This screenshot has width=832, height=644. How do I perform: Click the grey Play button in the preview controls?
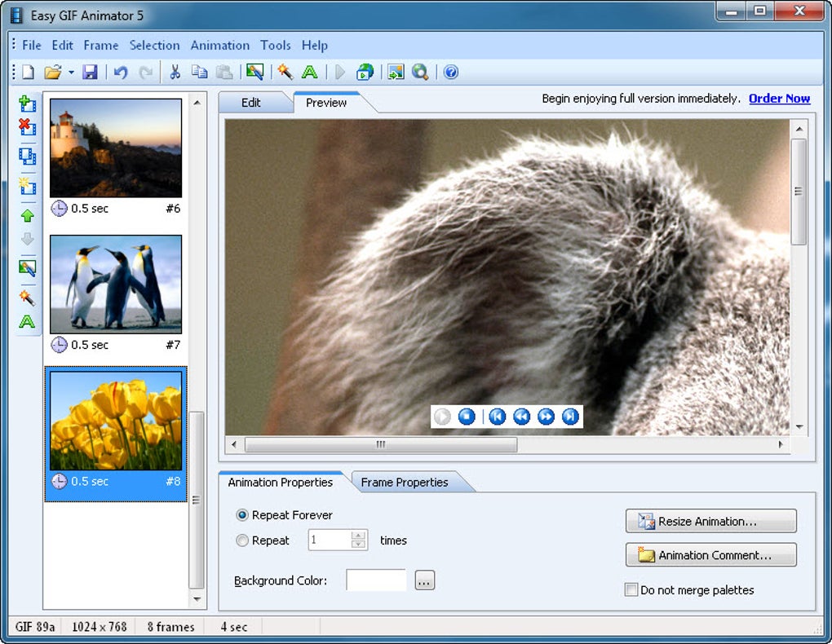(442, 417)
